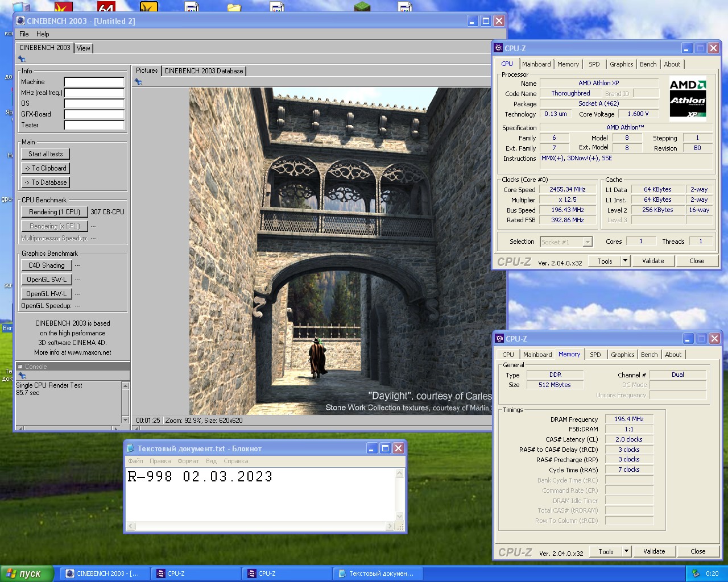Image resolution: width=728 pixels, height=582 pixels.
Task: Open the Help menu in CINEBENCH
Action: (x=43, y=34)
